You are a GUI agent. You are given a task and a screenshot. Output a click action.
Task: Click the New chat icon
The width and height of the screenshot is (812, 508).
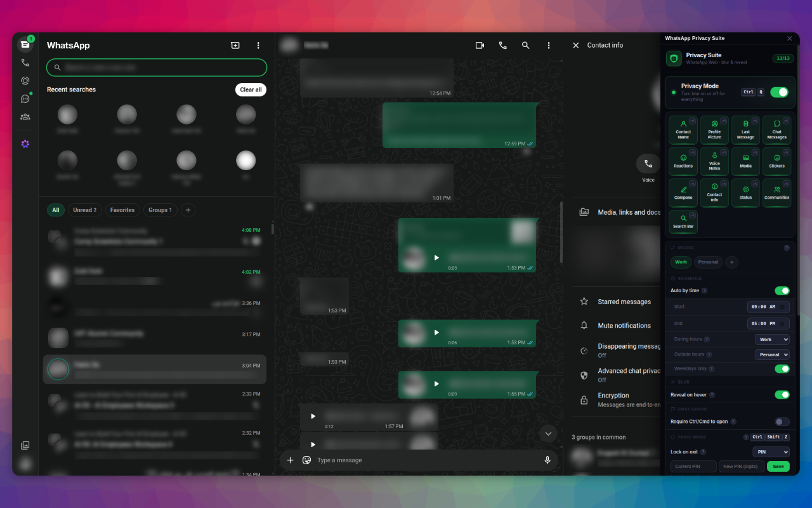[x=235, y=45]
